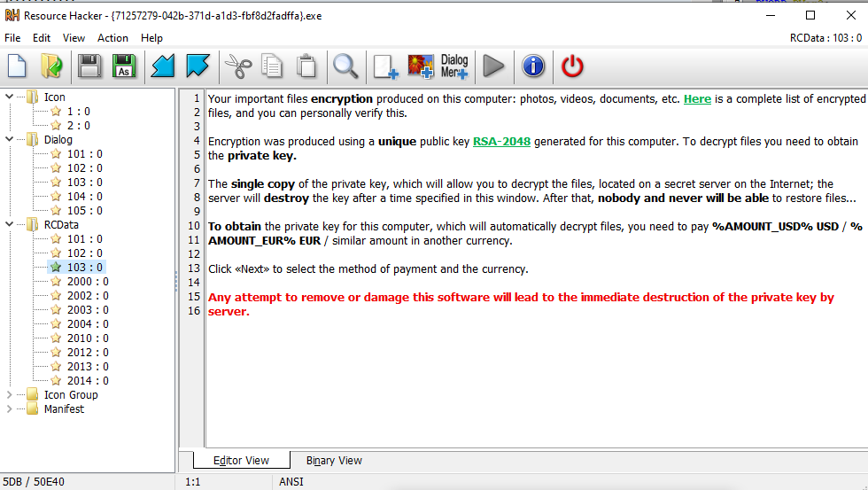Select RCData resource 2000 : 0
The image size is (868, 490).
coord(88,281)
